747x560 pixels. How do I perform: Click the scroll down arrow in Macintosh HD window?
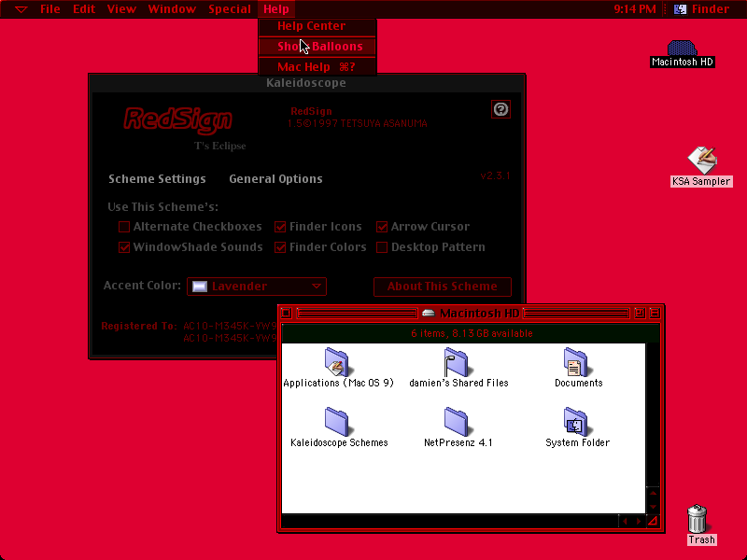tap(653, 507)
